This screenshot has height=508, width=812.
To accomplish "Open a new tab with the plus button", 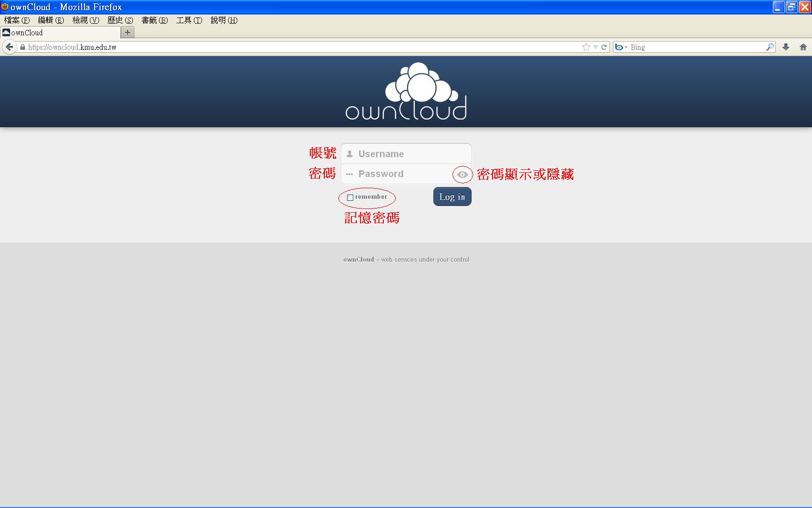I will tap(128, 32).
